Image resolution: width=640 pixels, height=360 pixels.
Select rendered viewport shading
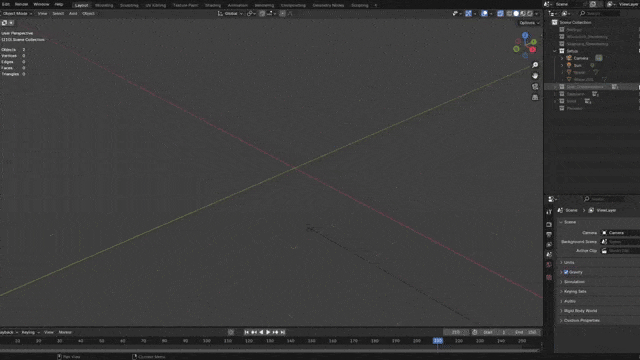[530, 13]
